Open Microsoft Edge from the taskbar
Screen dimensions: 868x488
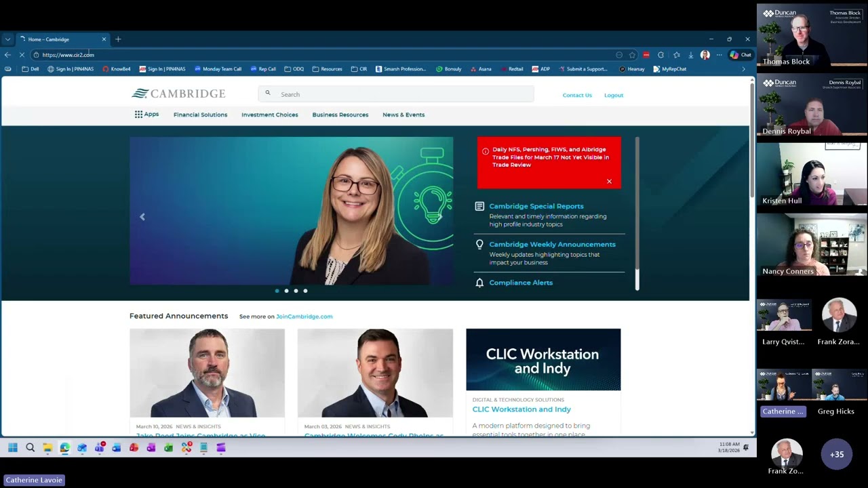click(64, 447)
